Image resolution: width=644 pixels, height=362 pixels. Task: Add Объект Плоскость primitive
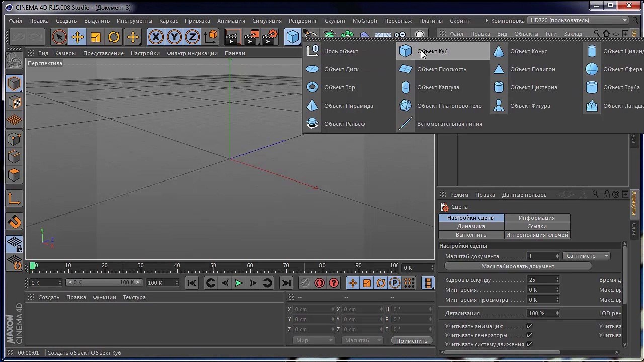(442, 69)
